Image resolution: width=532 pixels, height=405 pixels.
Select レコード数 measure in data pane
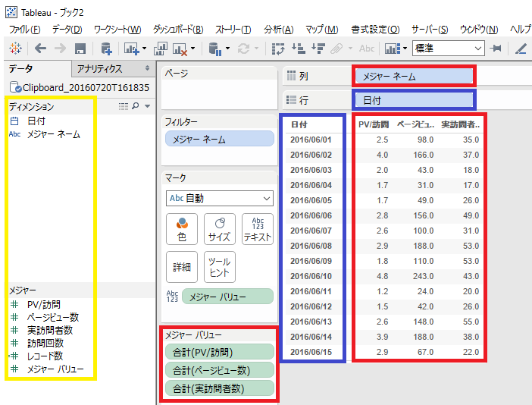pos(45,356)
